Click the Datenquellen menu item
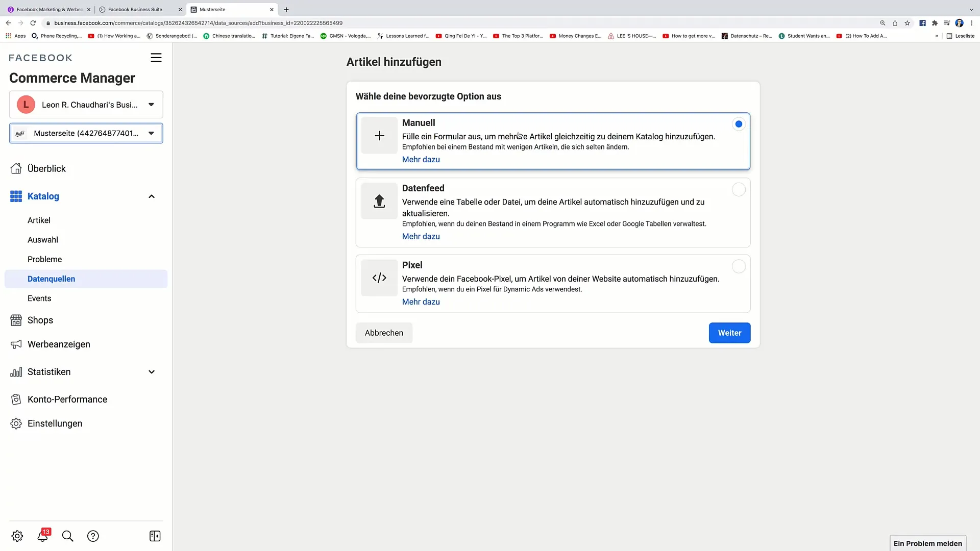The height and width of the screenshot is (551, 980). tap(51, 279)
